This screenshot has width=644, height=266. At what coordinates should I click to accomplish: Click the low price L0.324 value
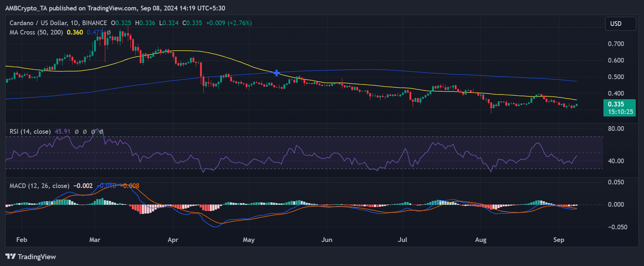(169, 23)
